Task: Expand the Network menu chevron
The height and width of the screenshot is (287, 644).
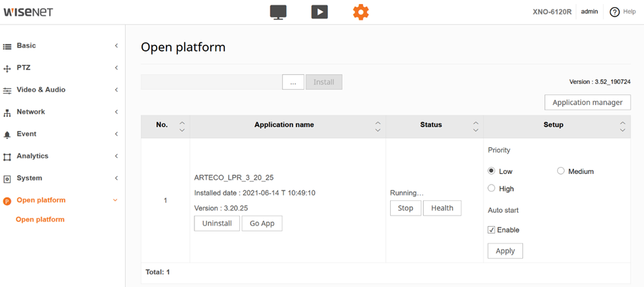Action: click(116, 112)
